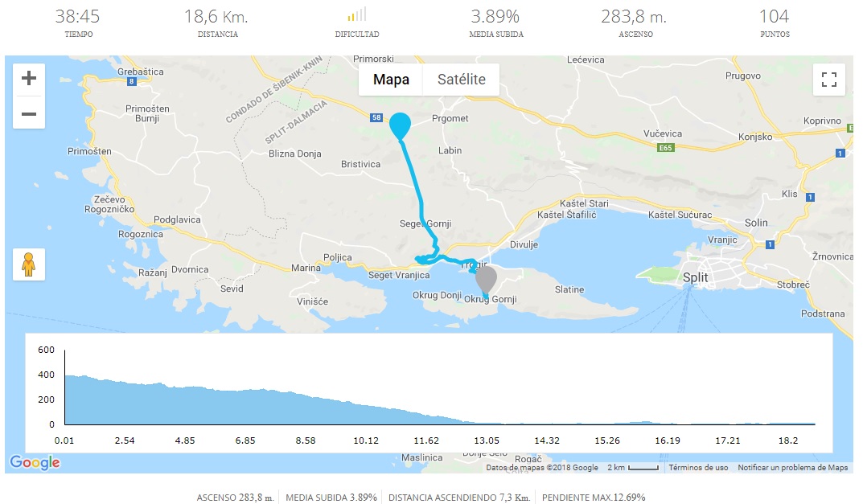Zoom out of the map

[x=29, y=113]
